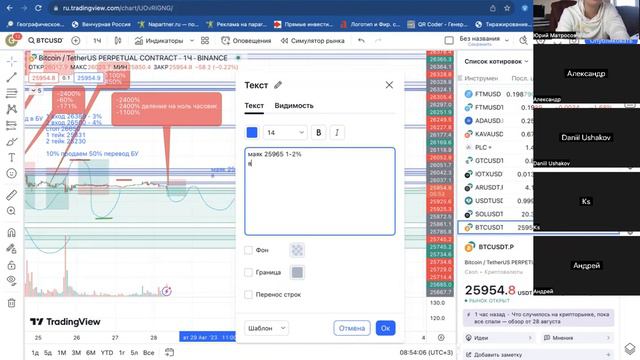Expand the Индикаторы favorites arrow
This screenshot has width=640, height=360.
click(x=192, y=40)
